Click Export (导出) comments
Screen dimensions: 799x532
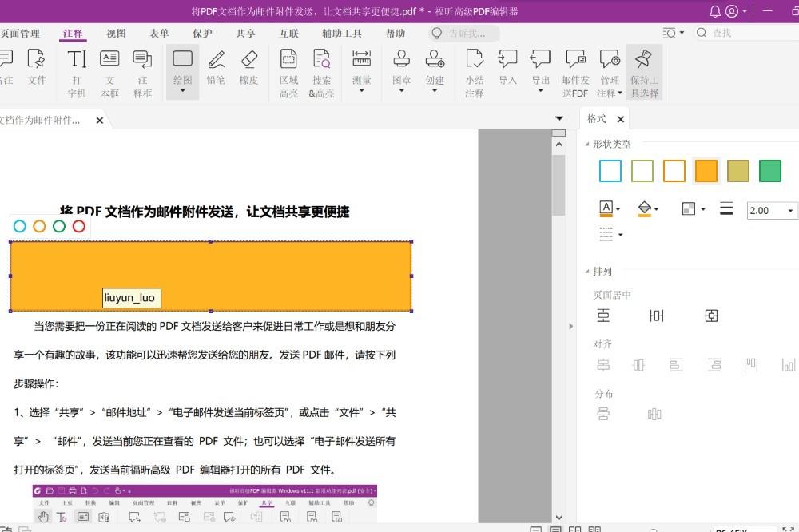tap(541, 71)
